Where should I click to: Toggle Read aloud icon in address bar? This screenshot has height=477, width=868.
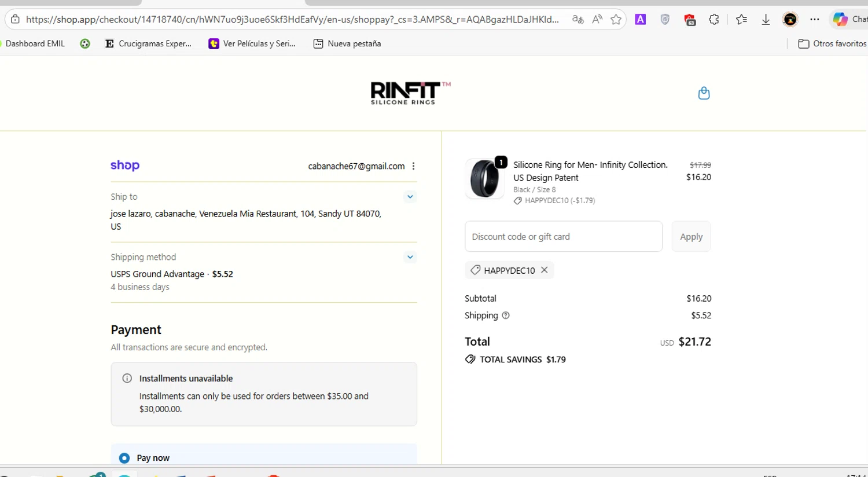tap(597, 19)
